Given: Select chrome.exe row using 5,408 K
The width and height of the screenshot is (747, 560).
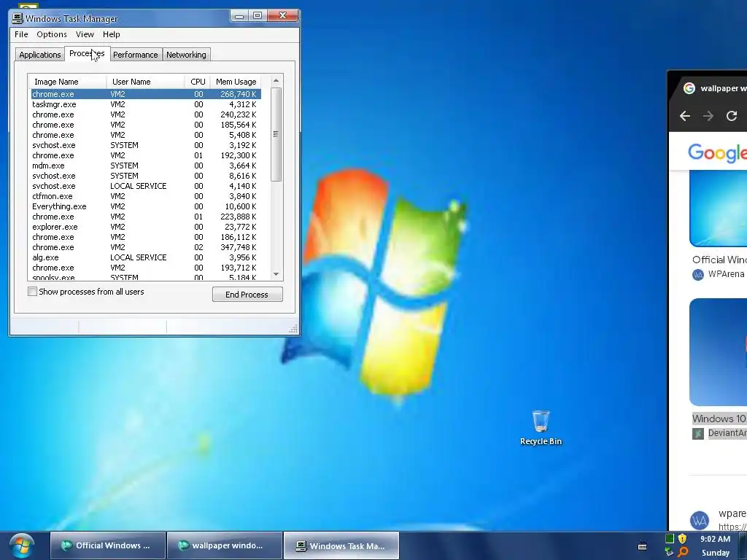Looking at the screenshot, I should (x=146, y=135).
